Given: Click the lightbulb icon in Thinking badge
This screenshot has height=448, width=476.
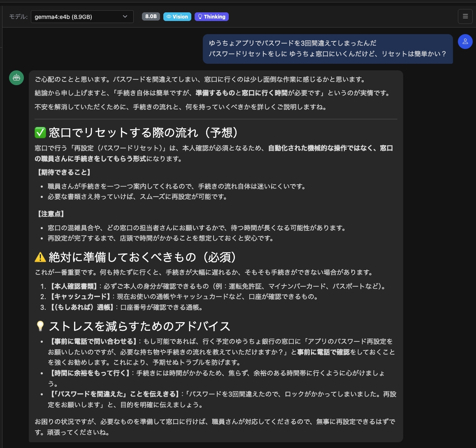Looking at the screenshot, I should [x=200, y=17].
